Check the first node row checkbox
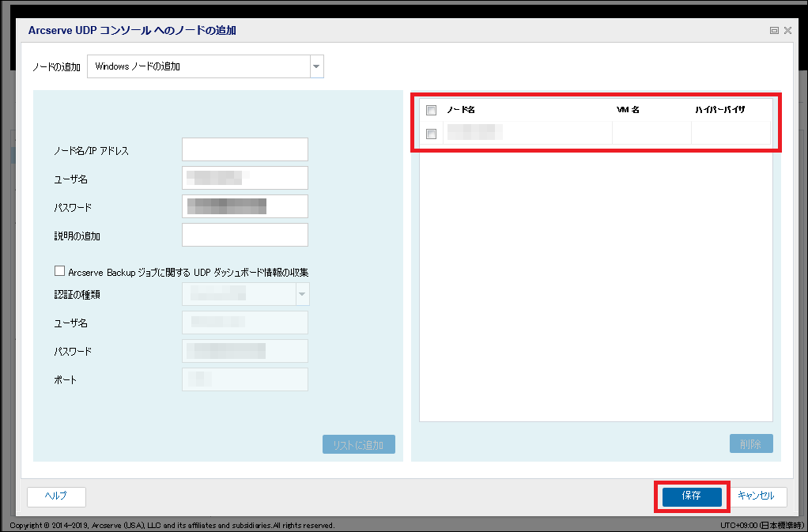Image resolution: width=808 pixels, height=532 pixels. 432,134
